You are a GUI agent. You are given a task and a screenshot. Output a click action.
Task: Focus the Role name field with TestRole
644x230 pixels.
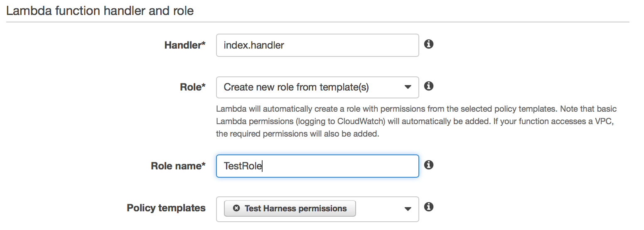click(x=317, y=166)
